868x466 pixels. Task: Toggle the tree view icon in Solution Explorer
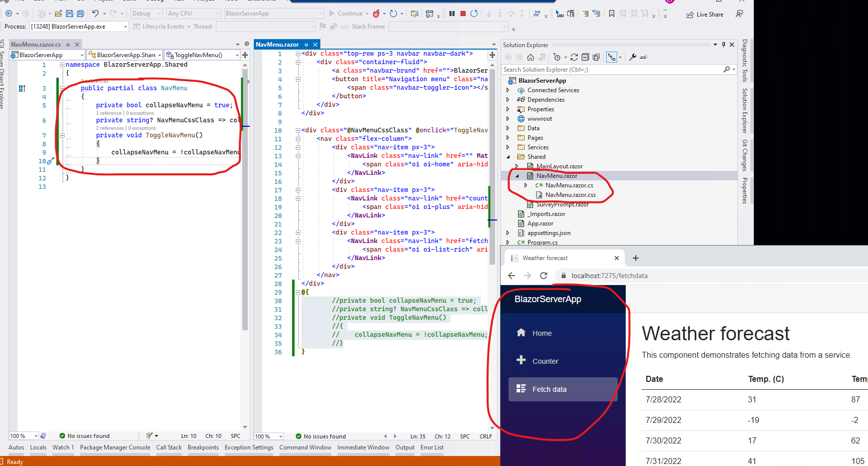pyautogui.click(x=612, y=57)
